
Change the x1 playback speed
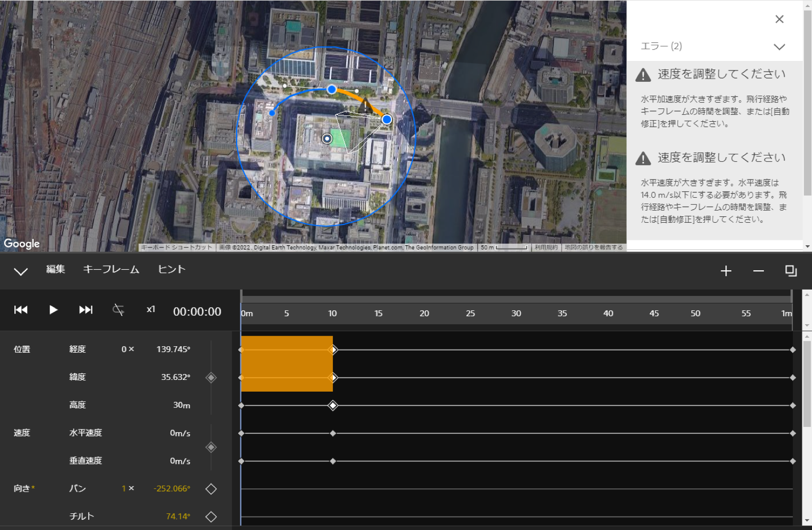[x=151, y=309]
